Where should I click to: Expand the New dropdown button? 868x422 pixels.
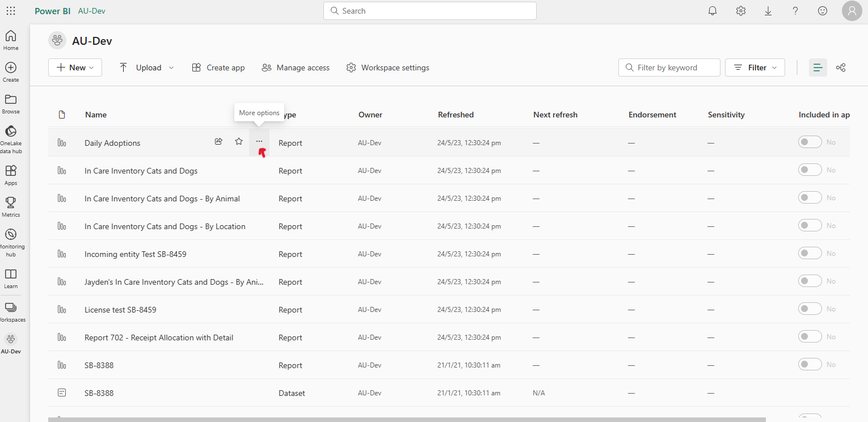tap(75, 67)
